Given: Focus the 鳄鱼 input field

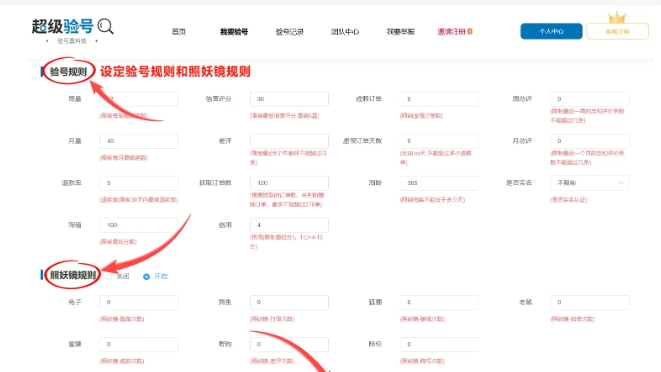Looking at the screenshot, I should pyautogui.click(x=289, y=302).
